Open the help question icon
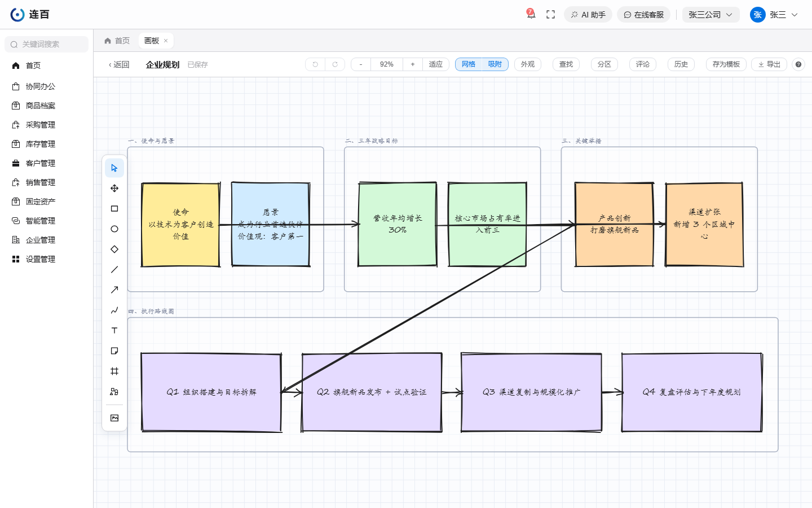This screenshot has width=812, height=508. pos(798,64)
